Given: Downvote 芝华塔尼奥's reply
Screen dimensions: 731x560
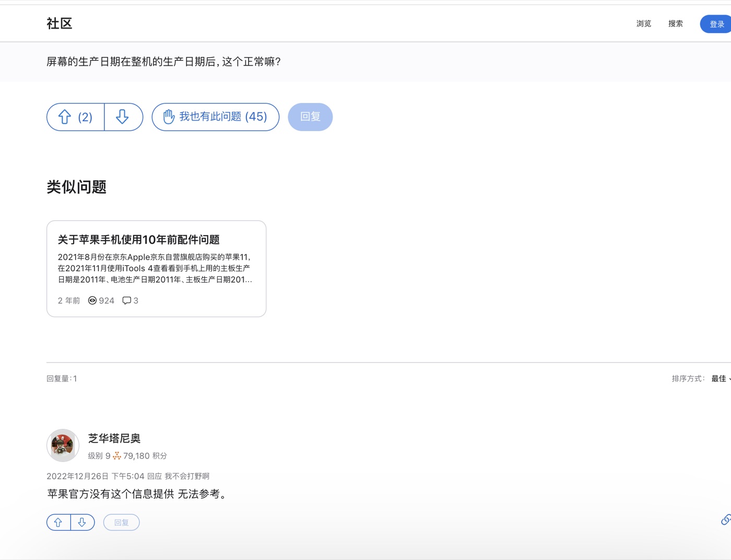Looking at the screenshot, I should [x=82, y=522].
